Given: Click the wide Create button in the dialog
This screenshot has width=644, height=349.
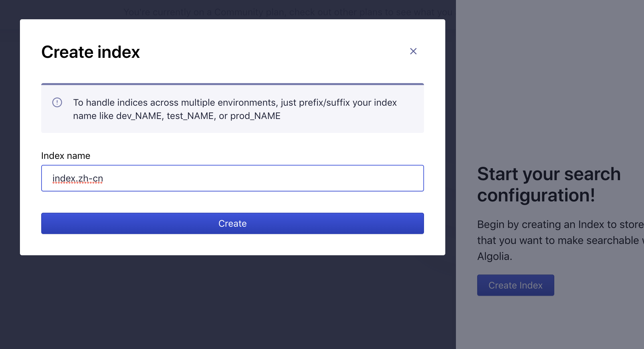Looking at the screenshot, I should point(233,223).
